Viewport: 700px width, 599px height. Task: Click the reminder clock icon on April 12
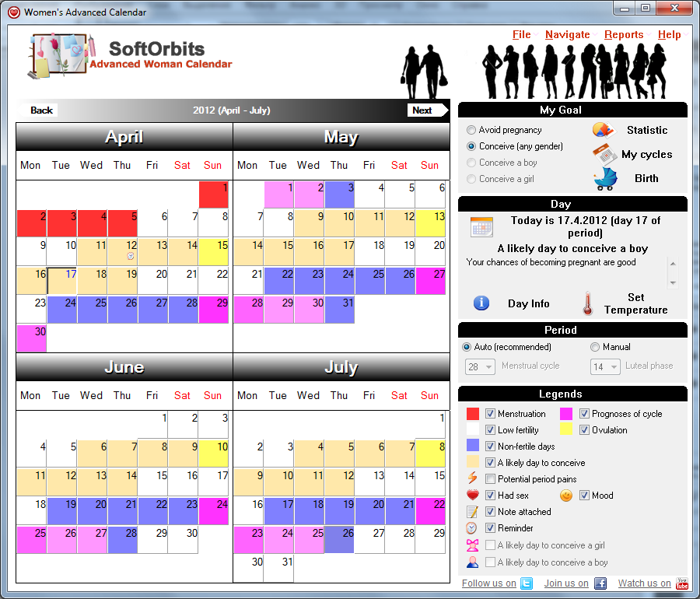(131, 256)
